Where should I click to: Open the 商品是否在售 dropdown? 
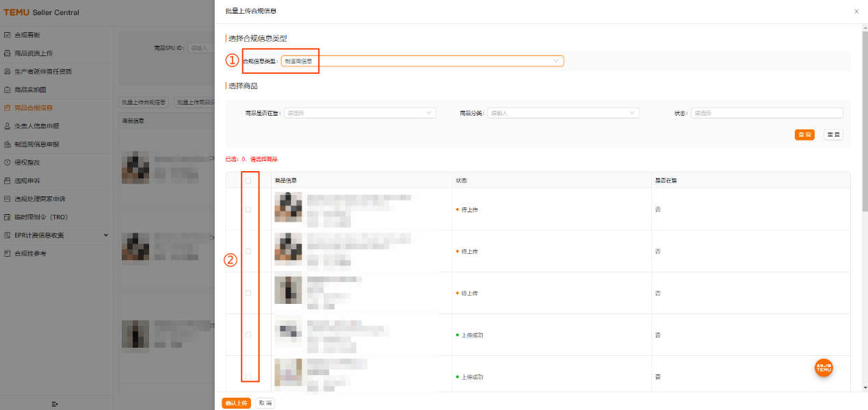360,113
